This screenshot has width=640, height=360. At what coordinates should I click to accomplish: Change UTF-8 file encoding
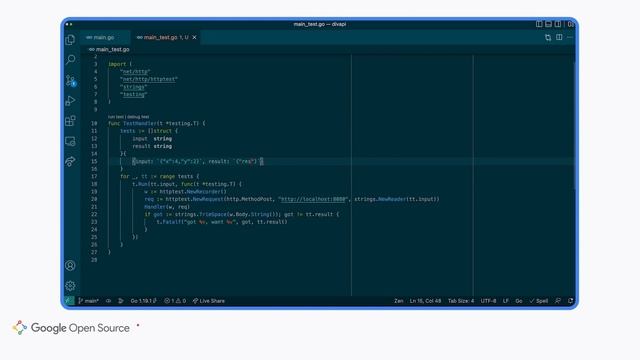[x=488, y=301]
